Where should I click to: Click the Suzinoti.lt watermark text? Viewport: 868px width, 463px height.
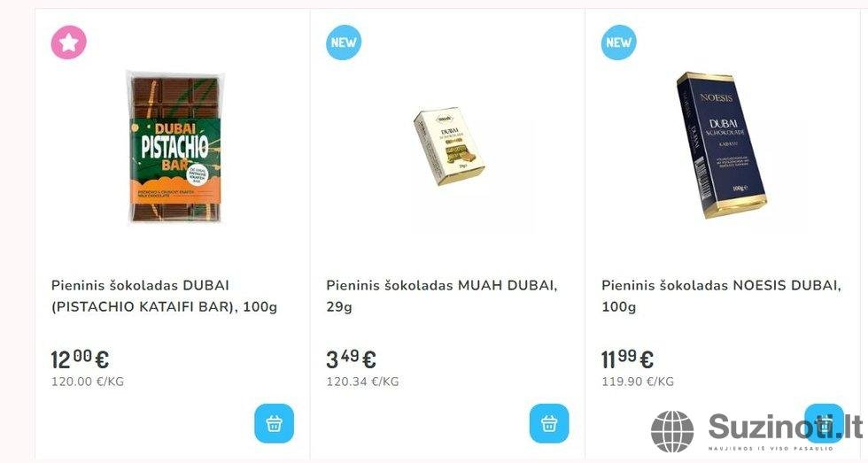pos(785,428)
